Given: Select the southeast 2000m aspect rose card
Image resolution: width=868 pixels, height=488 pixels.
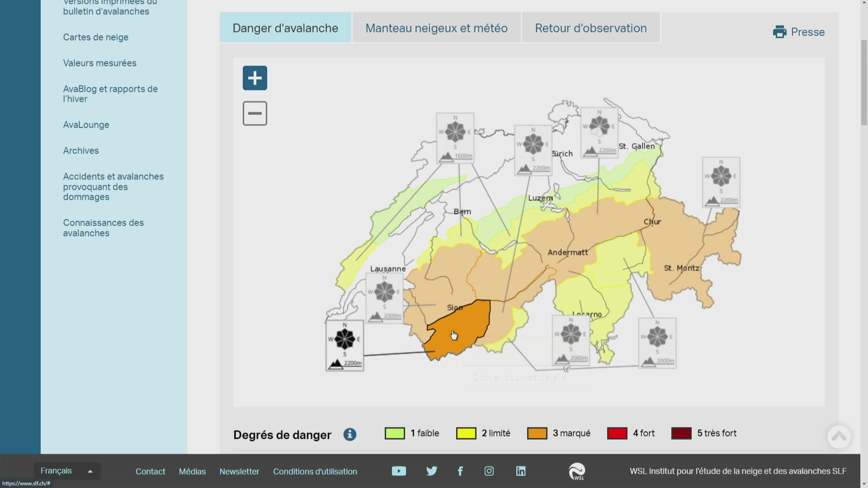Looking at the screenshot, I should click(657, 343).
